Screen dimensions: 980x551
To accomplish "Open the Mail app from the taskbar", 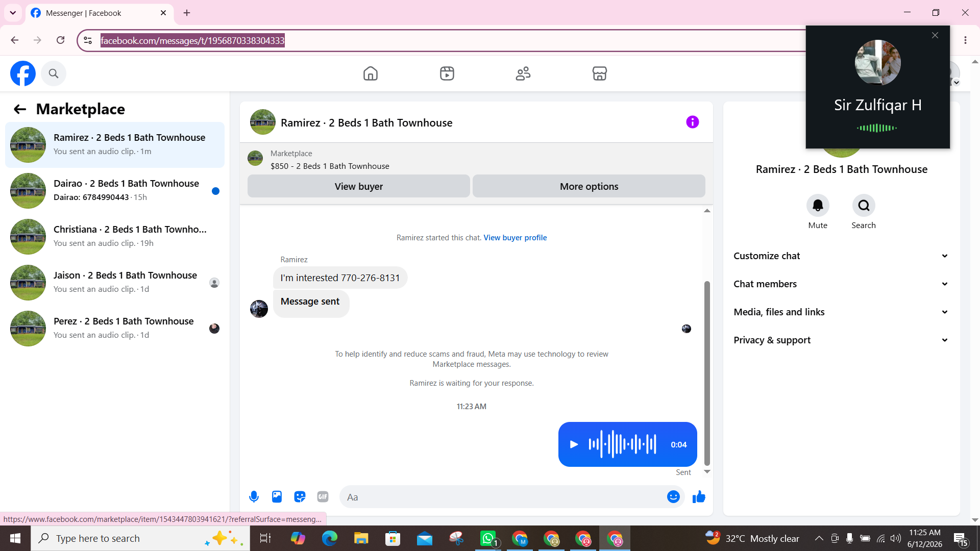I will 425,538.
